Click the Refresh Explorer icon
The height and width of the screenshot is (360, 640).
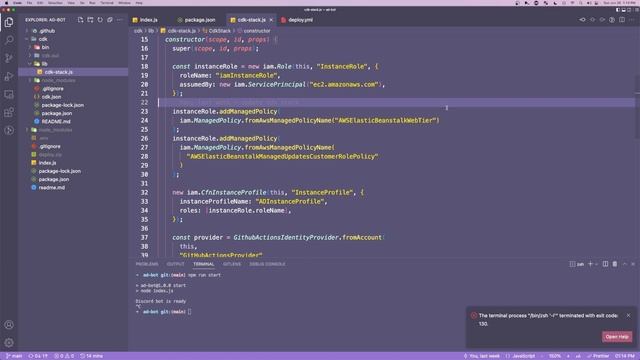(x=100, y=20)
